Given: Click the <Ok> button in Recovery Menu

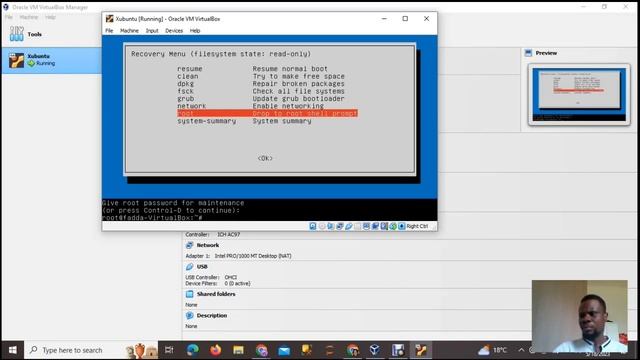Looking at the screenshot, I should pos(265,158).
